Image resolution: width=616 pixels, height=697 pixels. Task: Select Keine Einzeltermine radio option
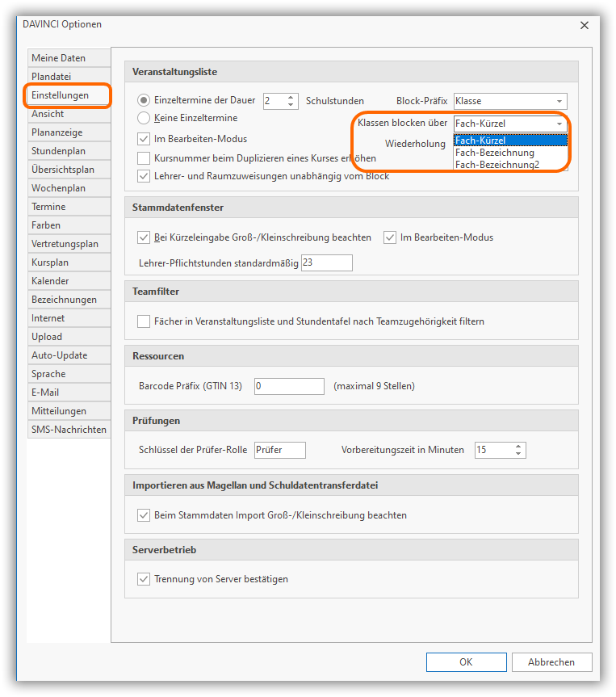pyautogui.click(x=144, y=118)
